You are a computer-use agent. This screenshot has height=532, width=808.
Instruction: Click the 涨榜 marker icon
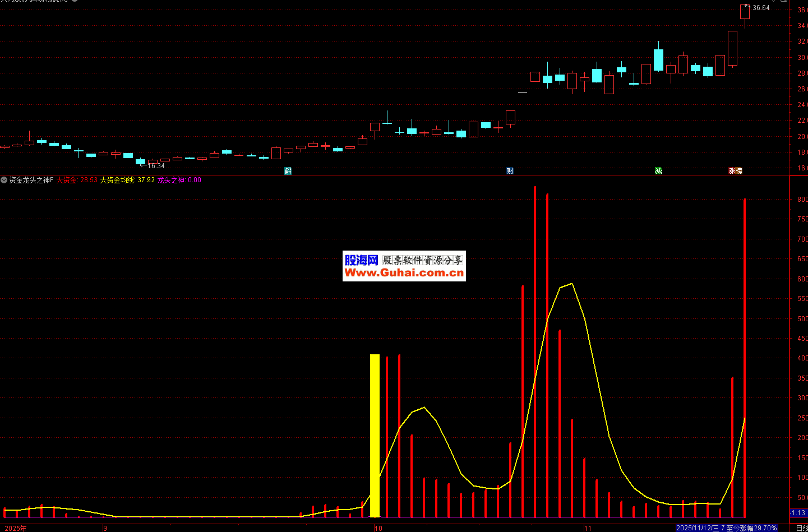[x=735, y=171]
